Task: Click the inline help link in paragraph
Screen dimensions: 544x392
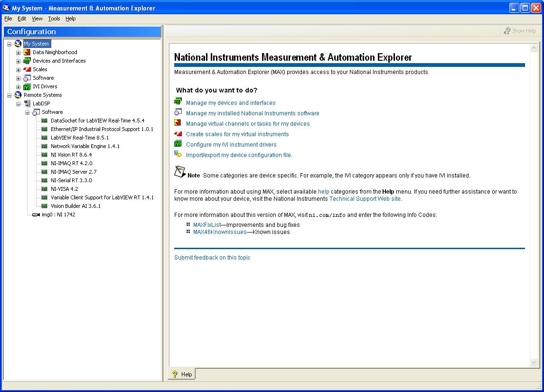Action: tap(324, 191)
